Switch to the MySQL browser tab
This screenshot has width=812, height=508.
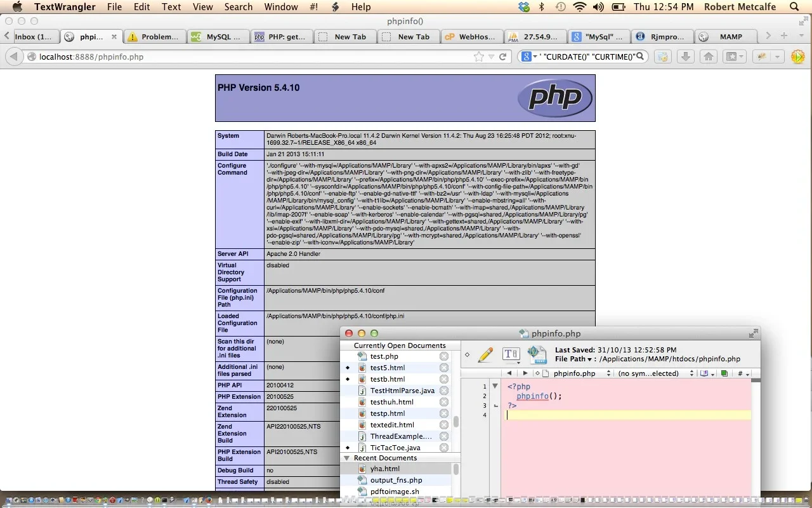[x=218, y=37]
